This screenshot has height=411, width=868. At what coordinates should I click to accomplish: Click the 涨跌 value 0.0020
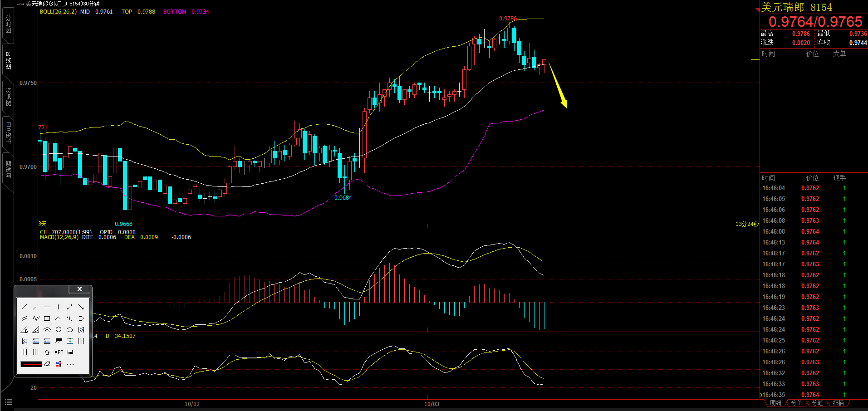pyautogui.click(x=801, y=43)
